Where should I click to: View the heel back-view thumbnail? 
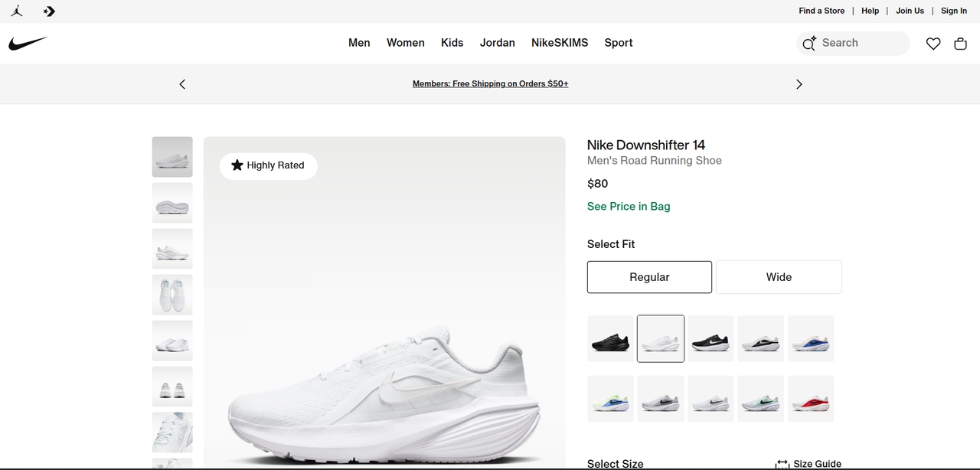(x=172, y=387)
